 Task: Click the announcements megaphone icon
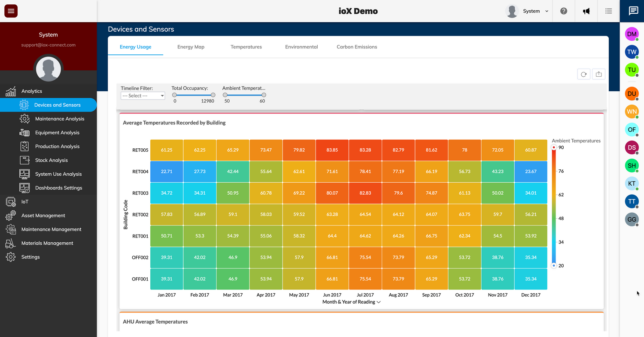coord(586,11)
